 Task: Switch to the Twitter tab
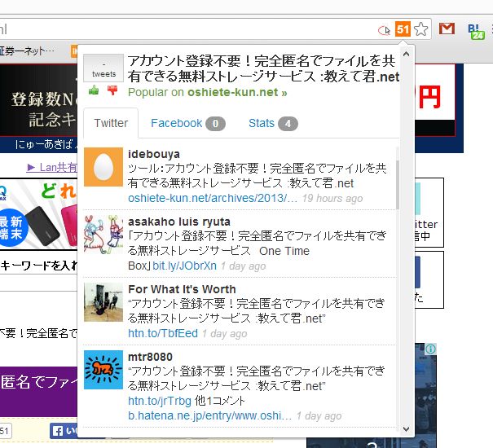(x=111, y=123)
